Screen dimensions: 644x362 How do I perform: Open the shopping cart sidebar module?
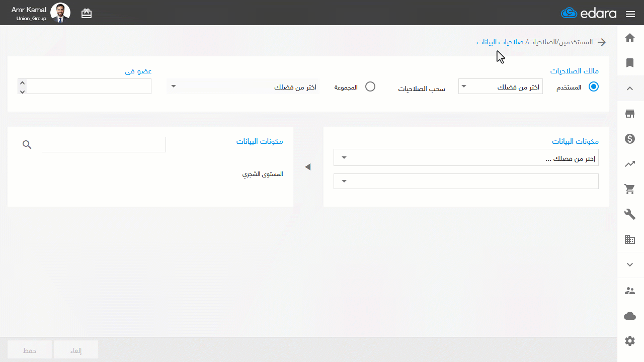[630, 189]
